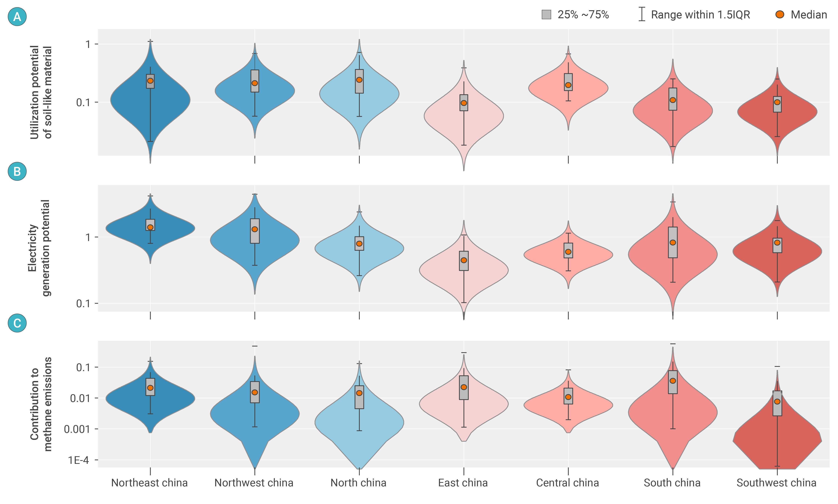Click South china median dot in panel C
Viewport: 838px width, 504px height.
(x=672, y=381)
